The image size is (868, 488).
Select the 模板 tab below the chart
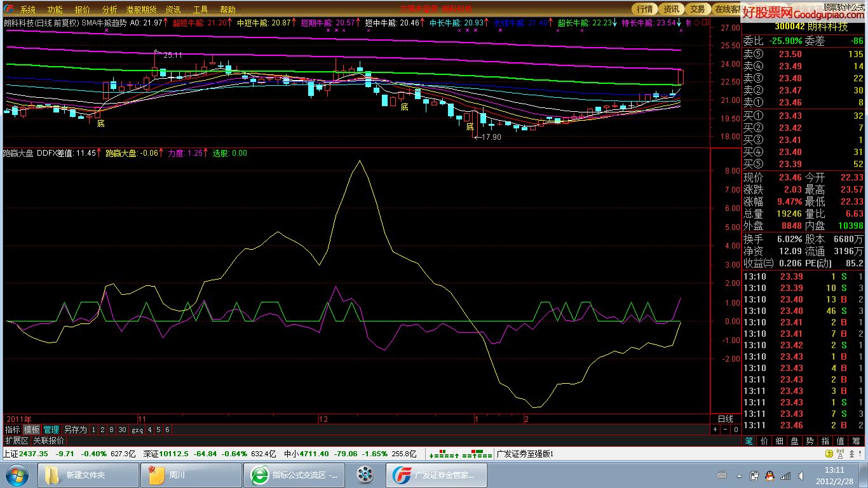tap(32, 430)
